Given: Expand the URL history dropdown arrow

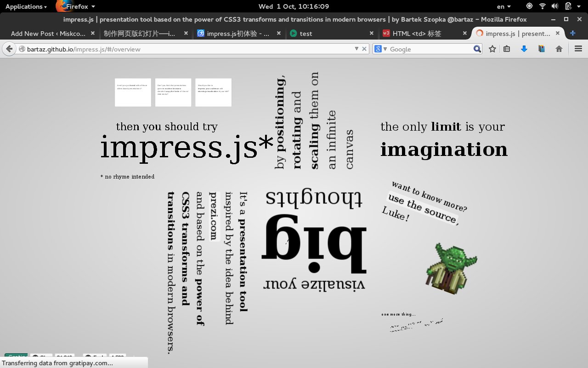Looking at the screenshot, I should tap(356, 49).
